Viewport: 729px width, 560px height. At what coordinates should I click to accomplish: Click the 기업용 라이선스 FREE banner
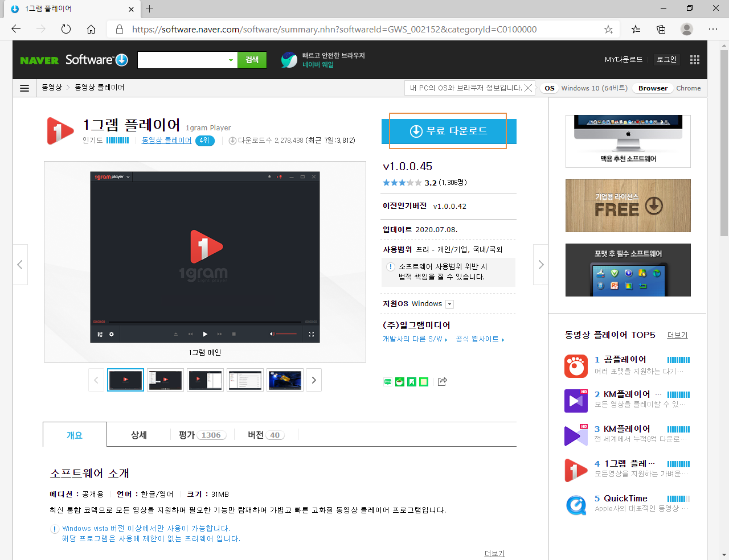(628, 205)
